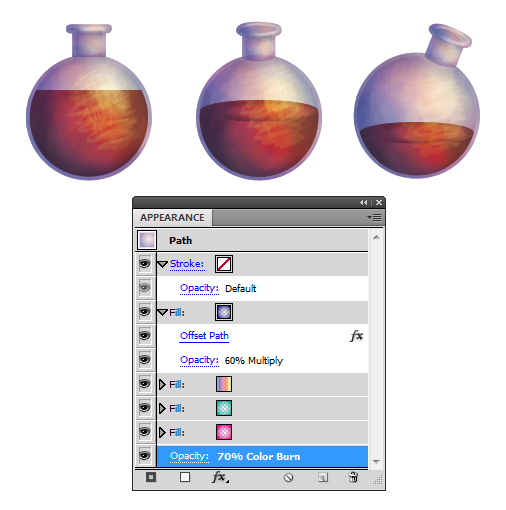
Task: Click the Add New Stroke icon
Action: pos(151,477)
